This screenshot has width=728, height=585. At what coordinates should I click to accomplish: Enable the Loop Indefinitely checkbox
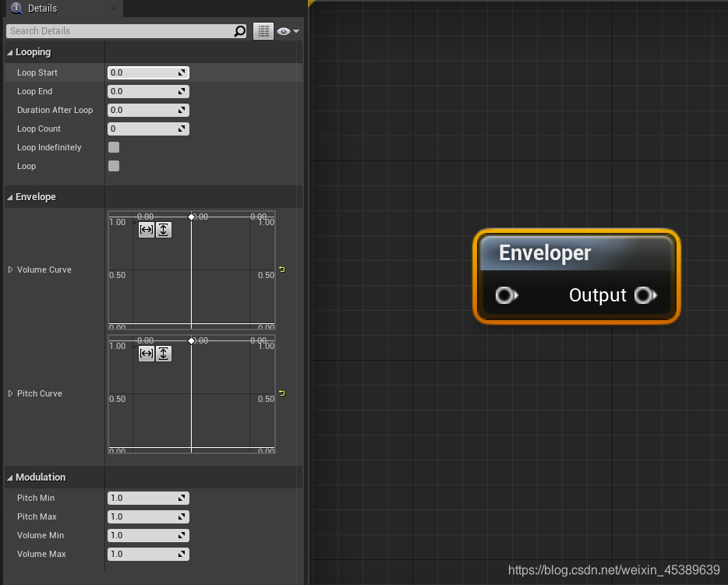tap(114, 147)
